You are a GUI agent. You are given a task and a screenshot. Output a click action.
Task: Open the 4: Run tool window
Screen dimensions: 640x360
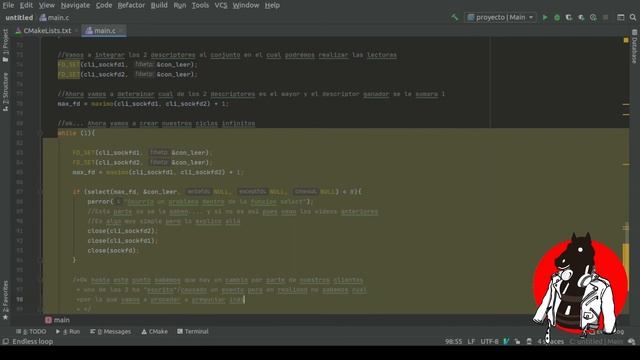click(68, 331)
